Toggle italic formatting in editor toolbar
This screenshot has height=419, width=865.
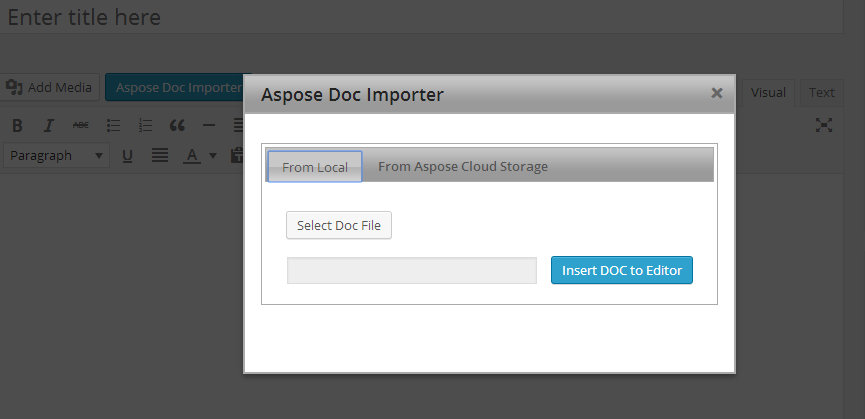49,126
